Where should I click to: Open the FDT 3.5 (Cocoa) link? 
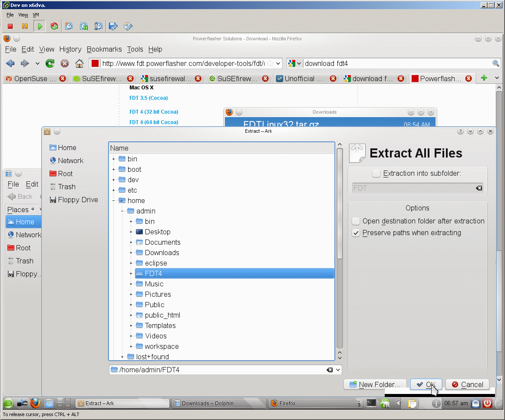pyautogui.click(x=149, y=98)
